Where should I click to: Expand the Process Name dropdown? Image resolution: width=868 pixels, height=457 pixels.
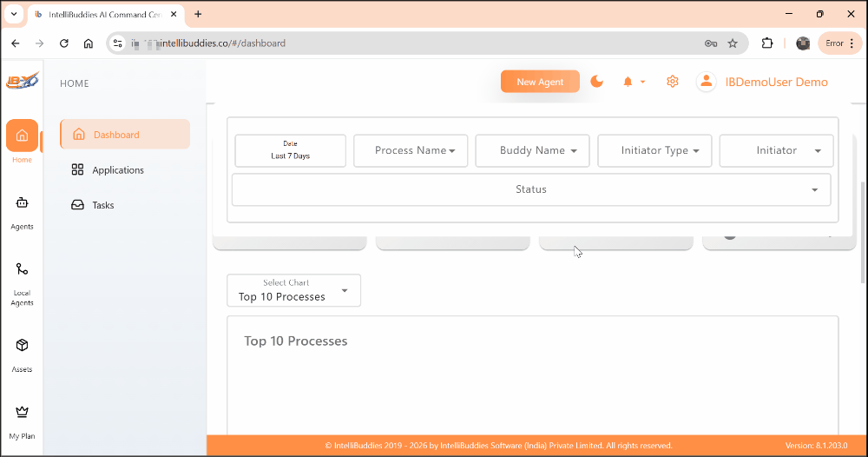coord(411,150)
